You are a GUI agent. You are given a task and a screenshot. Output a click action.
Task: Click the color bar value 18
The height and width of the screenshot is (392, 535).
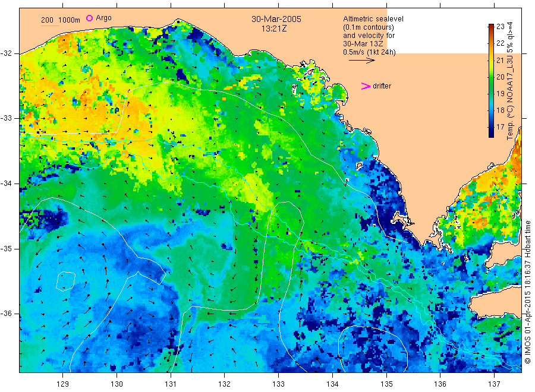click(500, 110)
